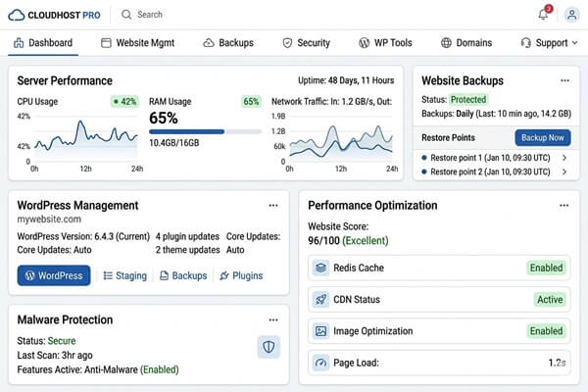Click the Secure malware status text
Image resolution: width=588 pixels, height=392 pixels.
tap(62, 341)
